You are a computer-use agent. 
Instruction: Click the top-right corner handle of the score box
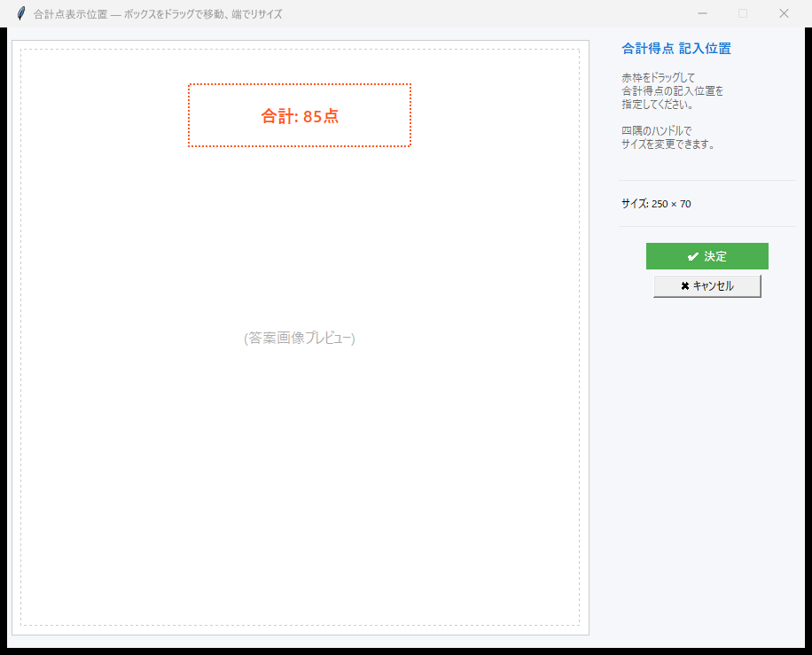[x=410, y=85]
